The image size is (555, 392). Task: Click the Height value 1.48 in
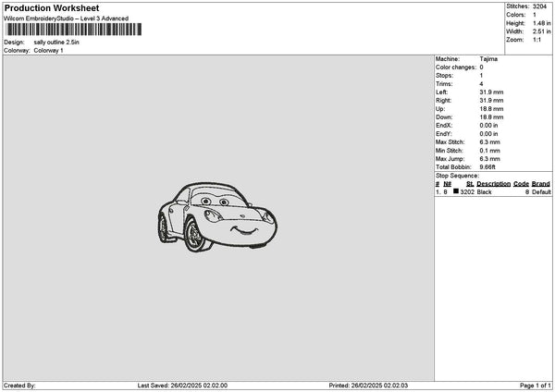point(541,23)
